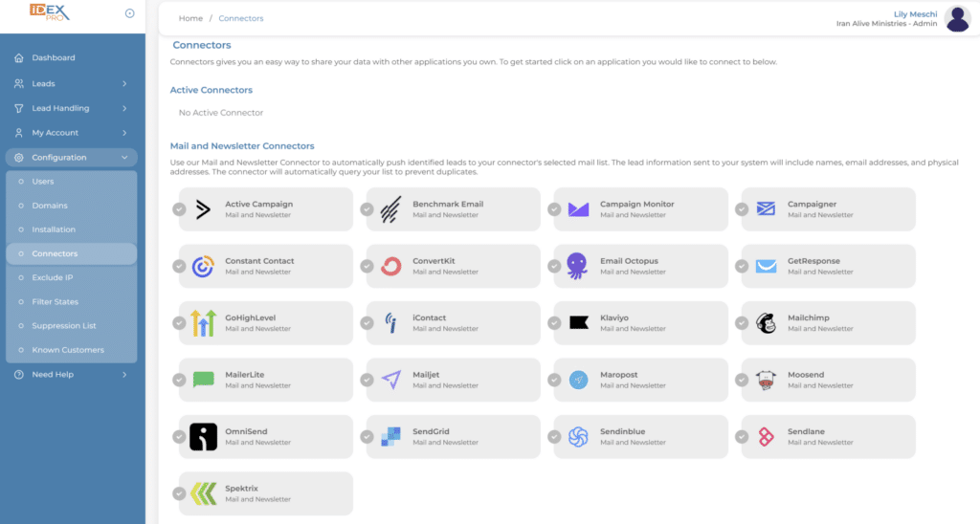
Task: Open the Dashboard page
Action: [53, 57]
